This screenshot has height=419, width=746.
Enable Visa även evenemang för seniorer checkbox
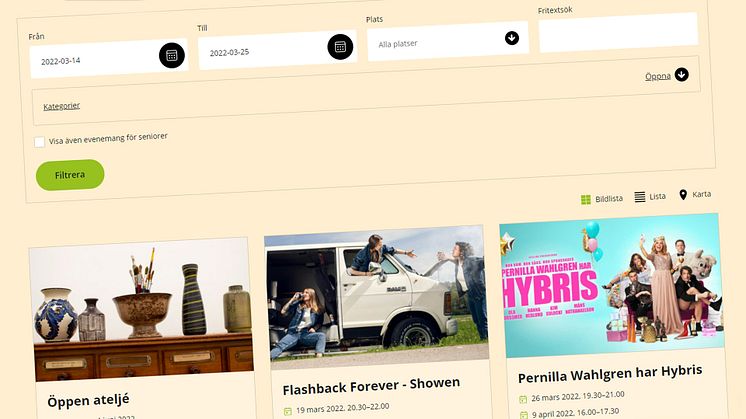coord(40,142)
